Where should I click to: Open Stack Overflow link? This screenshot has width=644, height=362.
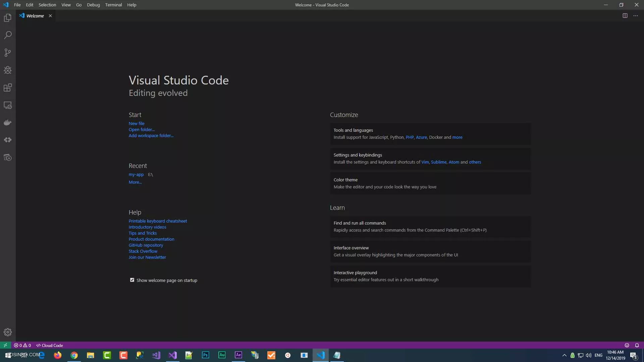pos(143,251)
